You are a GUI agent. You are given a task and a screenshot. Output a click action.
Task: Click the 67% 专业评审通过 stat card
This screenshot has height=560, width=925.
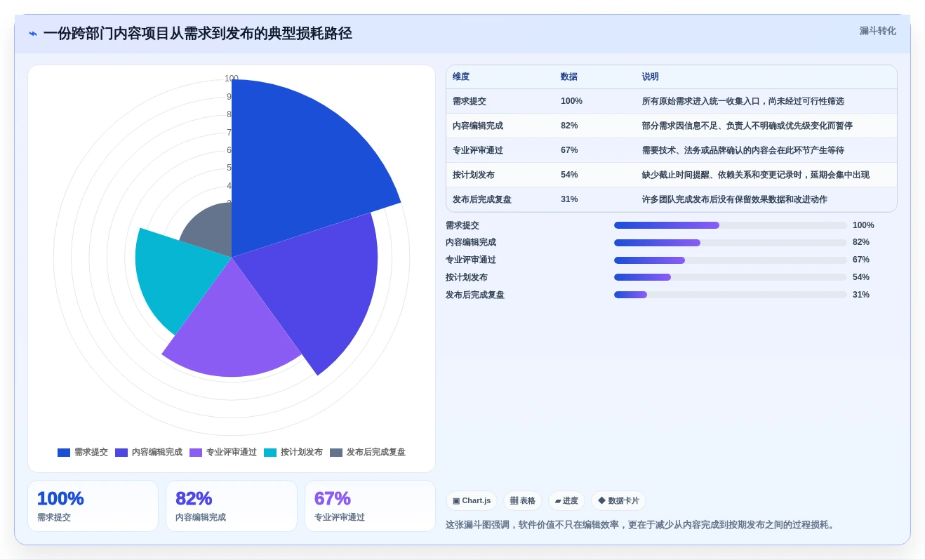coord(370,506)
